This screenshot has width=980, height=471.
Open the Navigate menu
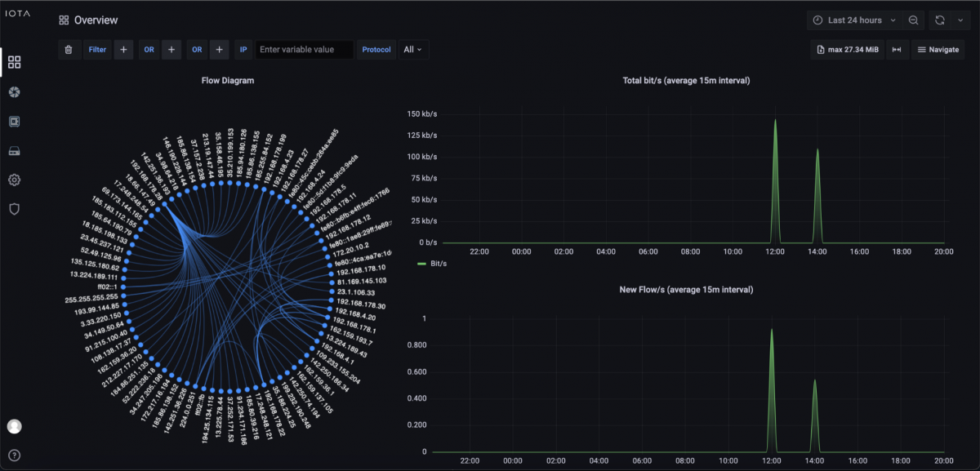pyautogui.click(x=938, y=50)
